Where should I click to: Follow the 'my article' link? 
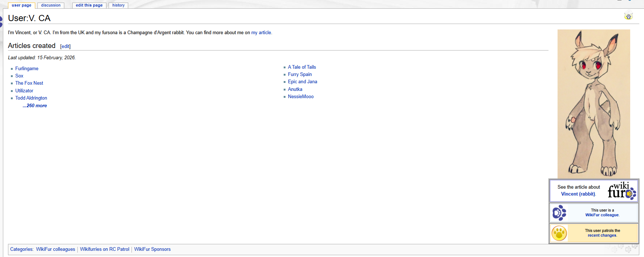(261, 33)
